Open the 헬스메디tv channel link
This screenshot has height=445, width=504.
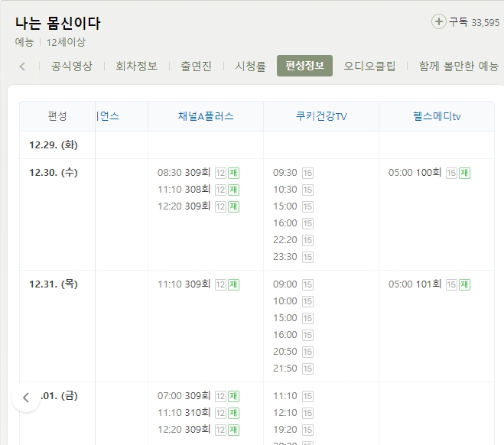[x=437, y=116]
